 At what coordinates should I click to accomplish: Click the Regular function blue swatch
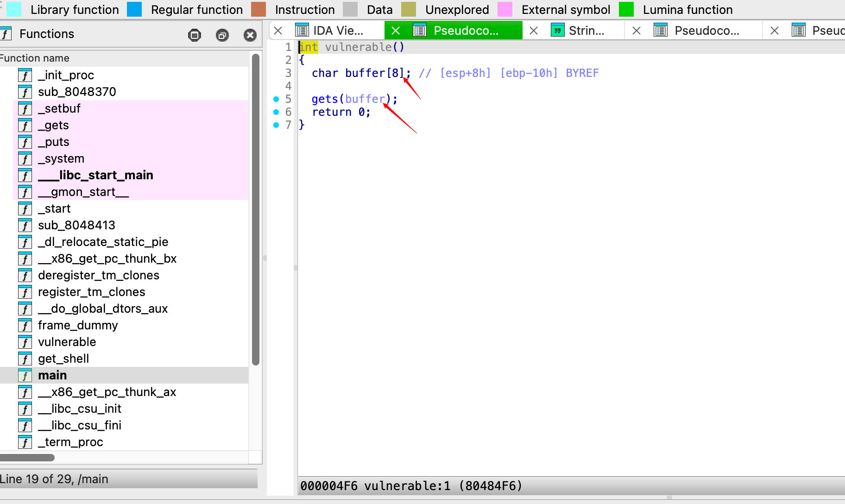[x=134, y=9]
